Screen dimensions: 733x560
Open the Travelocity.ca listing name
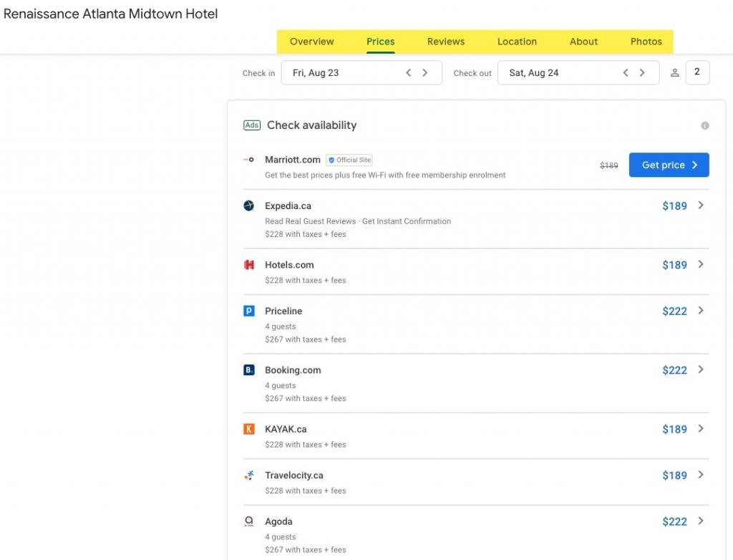(294, 475)
